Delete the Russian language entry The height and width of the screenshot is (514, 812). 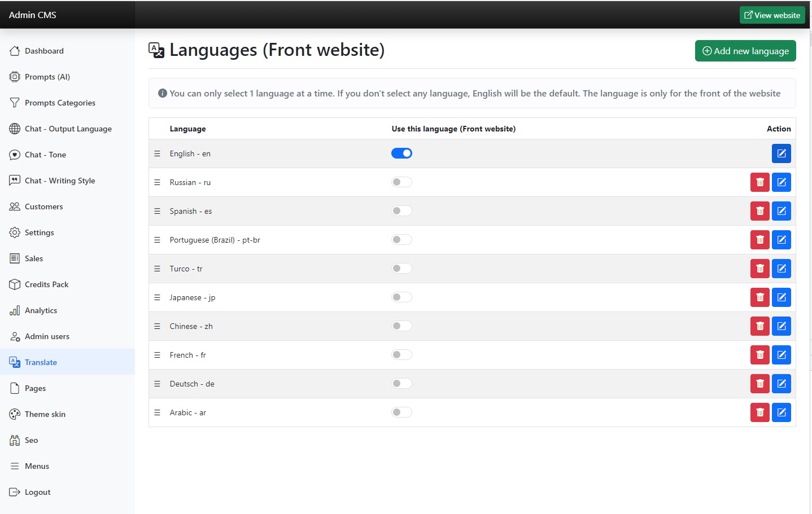click(759, 182)
